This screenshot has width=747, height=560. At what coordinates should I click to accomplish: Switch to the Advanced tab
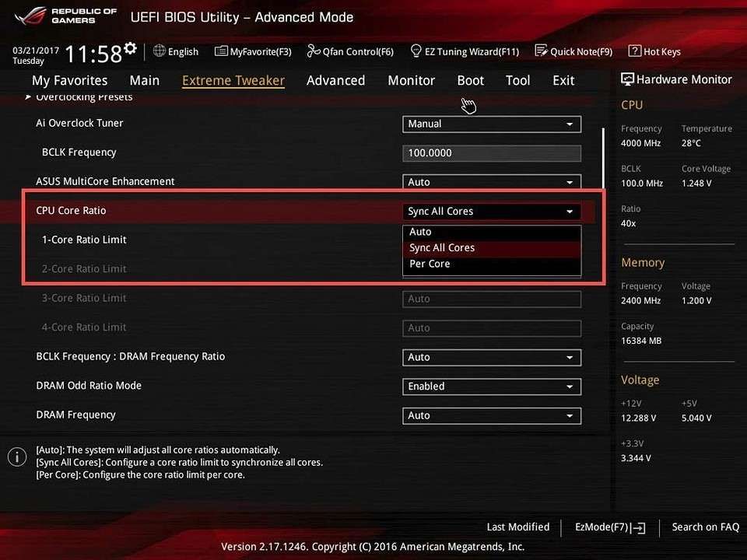tap(335, 80)
